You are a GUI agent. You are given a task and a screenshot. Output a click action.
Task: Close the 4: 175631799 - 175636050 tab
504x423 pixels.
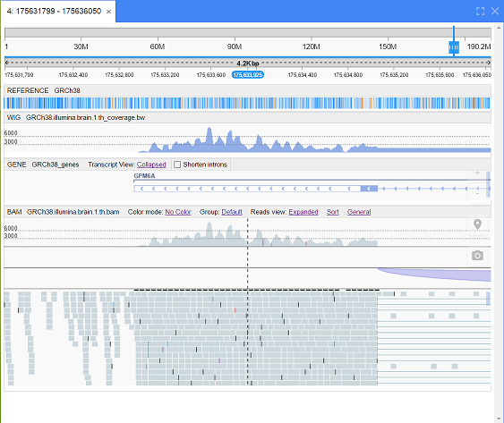(x=108, y=12)
